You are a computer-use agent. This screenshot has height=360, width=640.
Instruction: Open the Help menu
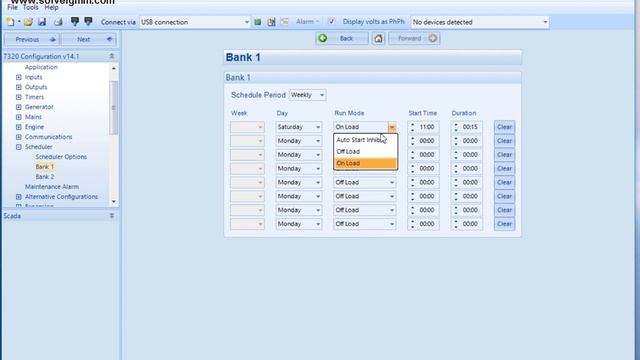click(51, 7)
